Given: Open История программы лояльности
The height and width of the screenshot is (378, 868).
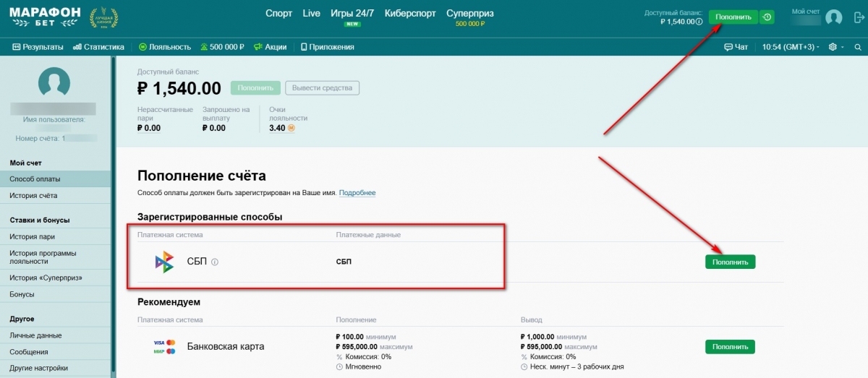Looking at the screenshot, I should (54, 257).
